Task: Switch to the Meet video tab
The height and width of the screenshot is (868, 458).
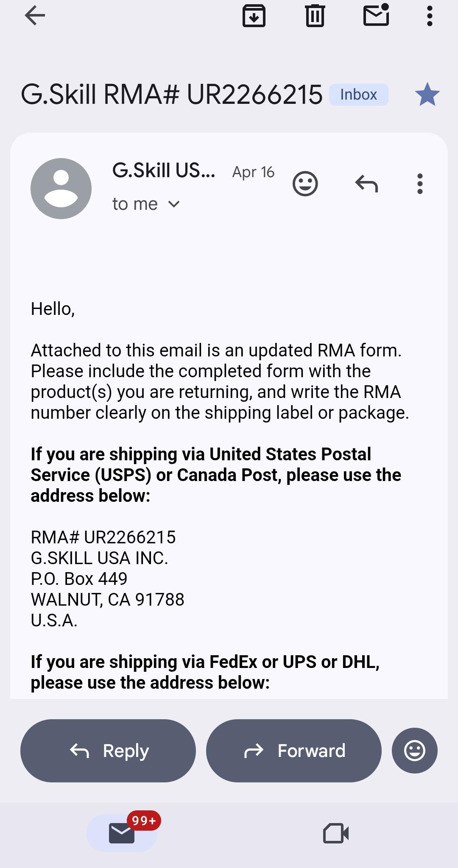Action: tap(336, 833)
